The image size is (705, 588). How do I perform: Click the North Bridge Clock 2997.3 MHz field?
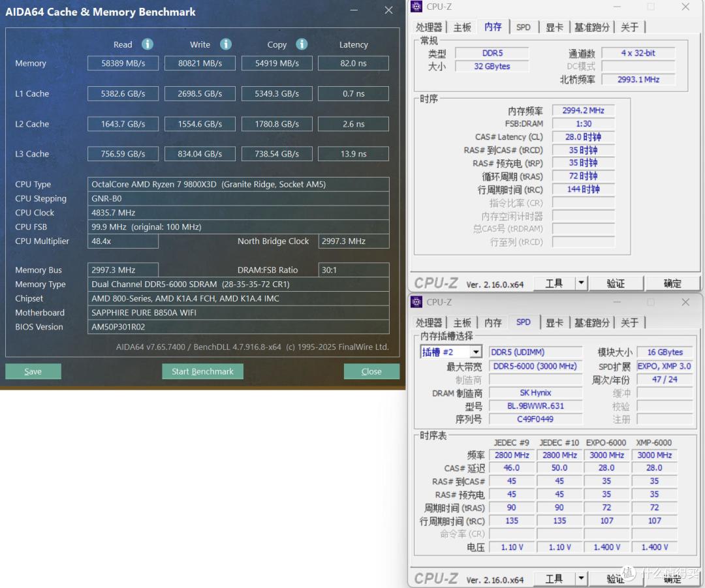[x=353, y=241]
